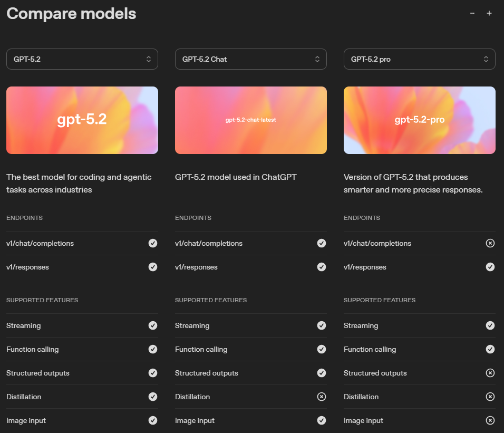The width and height of the screenshot is (504, 433).
Task: Click the Function calling checkmark under GPT-5.2
Action: coord(153,349)
